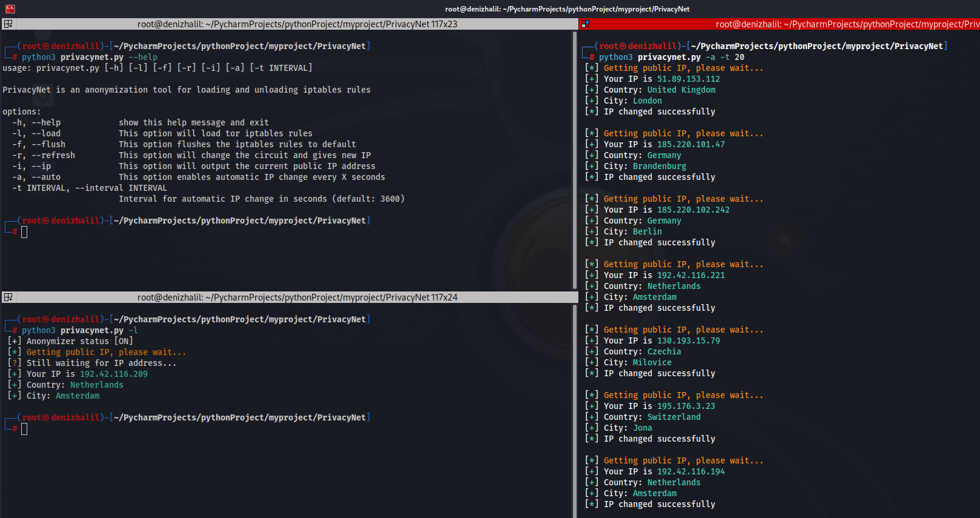The height and width of the screenshot is (518, 980).
Task: Click the IP address 51.89.153.112
Action: click(689, 79)
